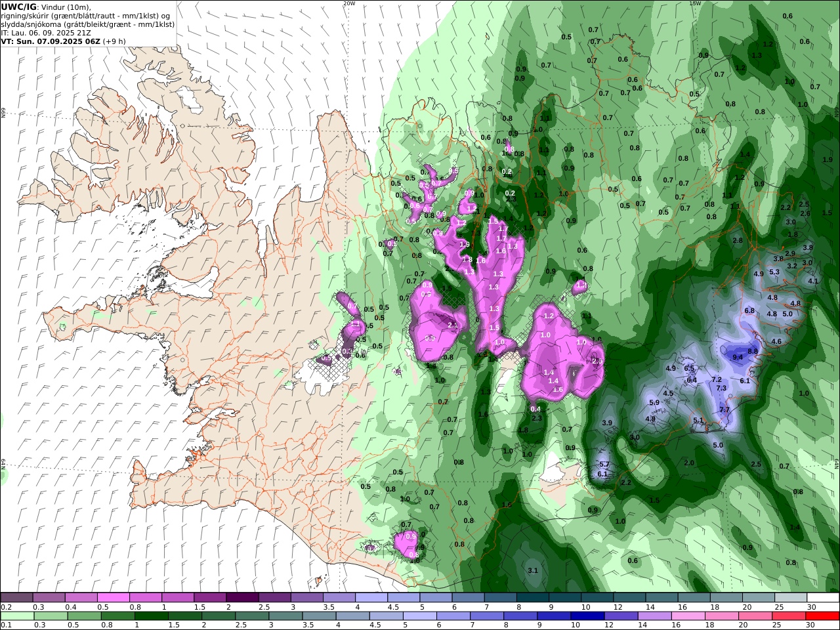Click the 20W longitude label at the top
The height and width of the screenshot is (630, 840).
click(x=349, y=3)
